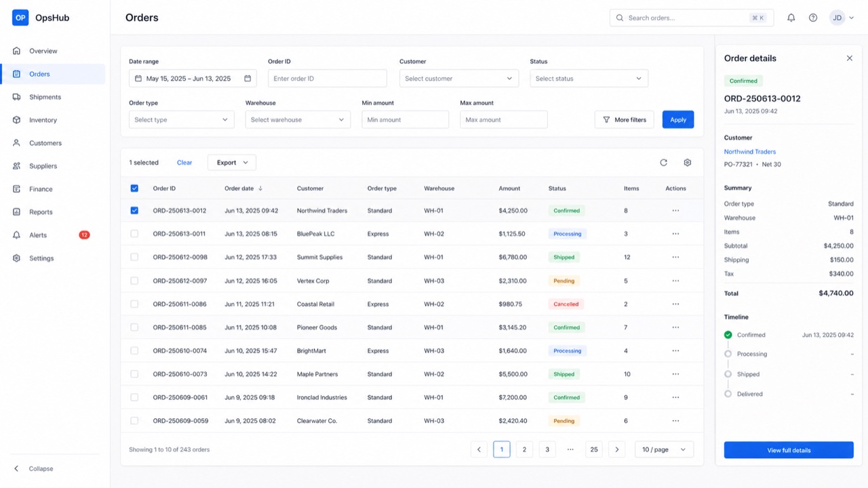Click the calendar icon in date range

pyautogui.click(x=248, y=79)
